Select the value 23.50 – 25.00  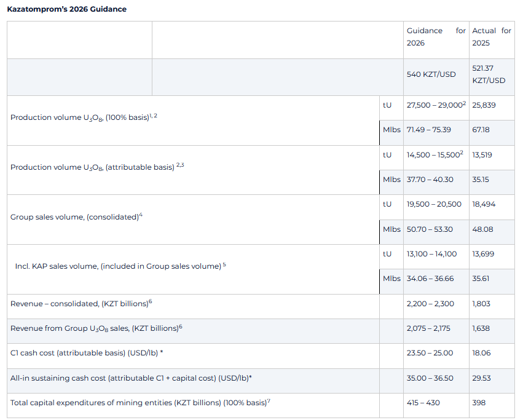[x=430, y=353]
